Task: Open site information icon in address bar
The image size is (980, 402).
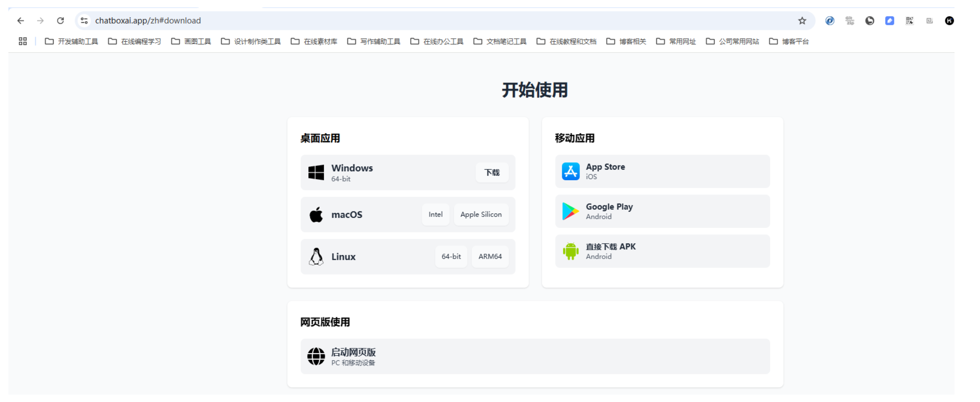Action: click(x=85, y=20)
